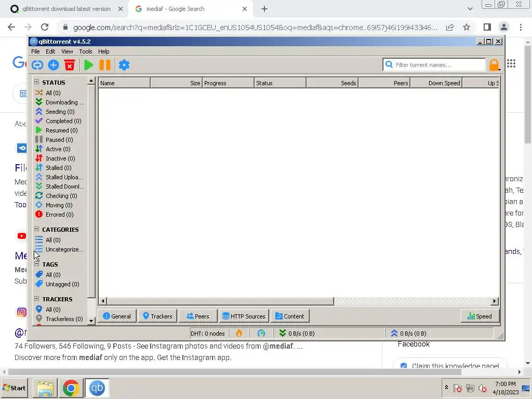532x399 pixels.
Task: Click the torrent list right scroll arrow
Action: click(x=495, y=301)
